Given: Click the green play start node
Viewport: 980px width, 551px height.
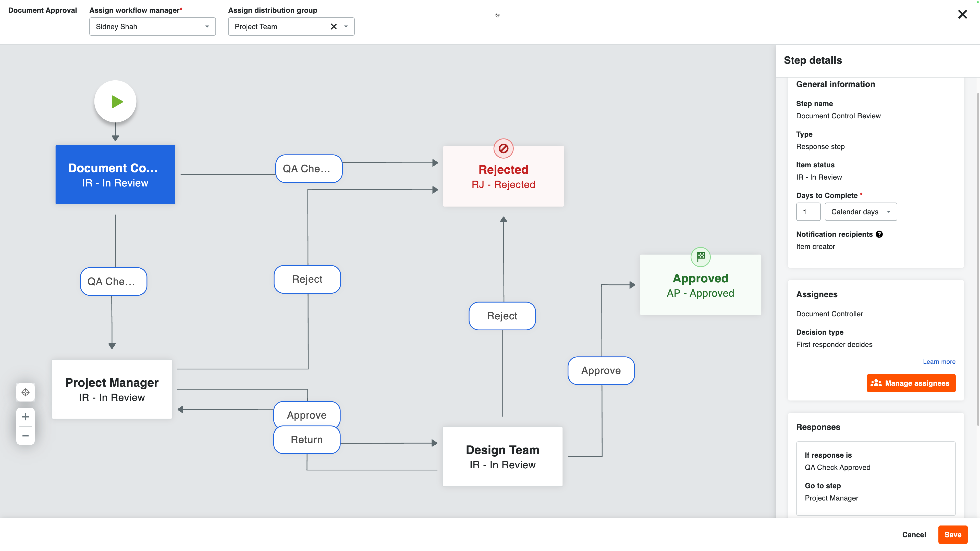Looking at the screenshot, I should 115,102.
